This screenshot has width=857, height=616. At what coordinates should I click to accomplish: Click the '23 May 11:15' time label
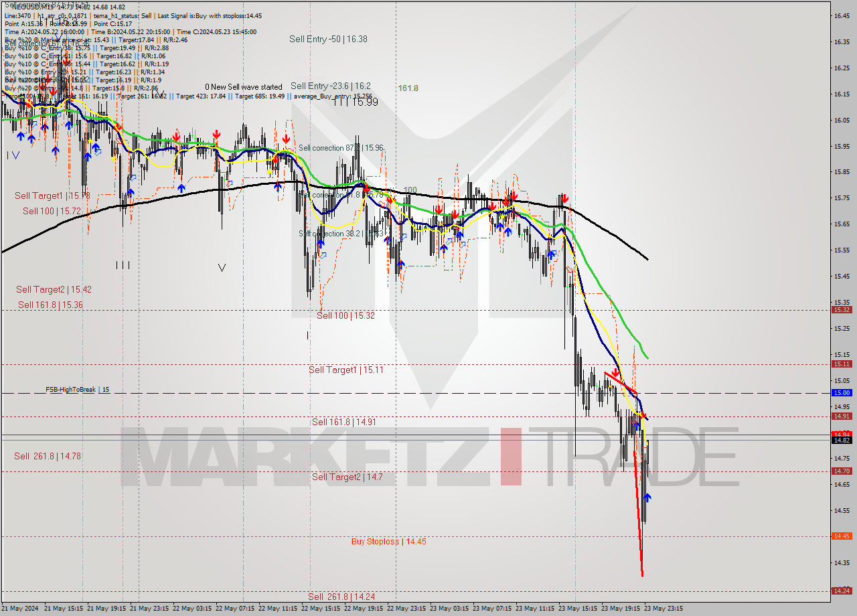pyautogui.click(x=535, y=609)
